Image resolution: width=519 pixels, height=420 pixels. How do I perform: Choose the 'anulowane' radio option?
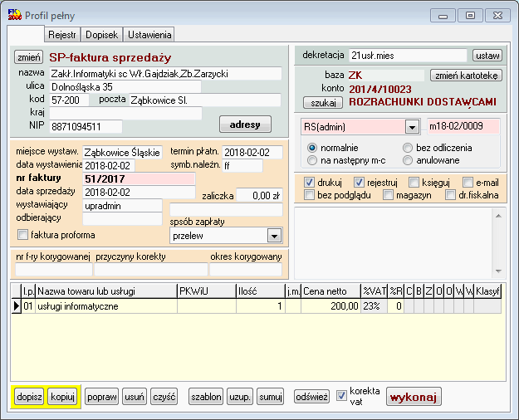click(408, 160)
